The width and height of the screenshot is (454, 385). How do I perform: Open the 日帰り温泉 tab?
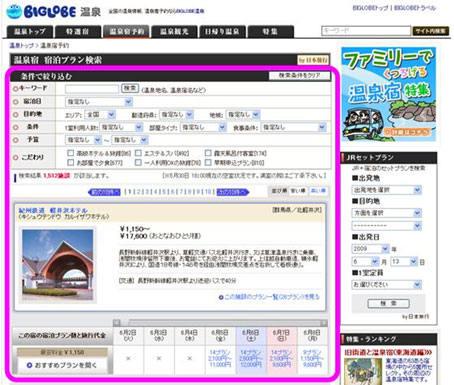(x=222, y=32)
